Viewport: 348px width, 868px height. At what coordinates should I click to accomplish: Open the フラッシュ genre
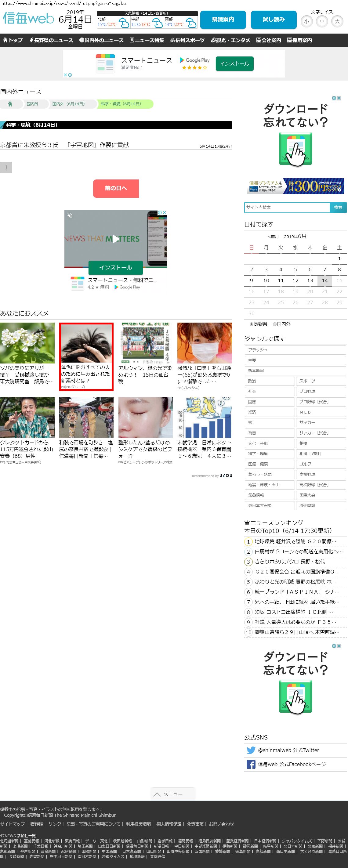pyautogui.click(x=295, y=350)
